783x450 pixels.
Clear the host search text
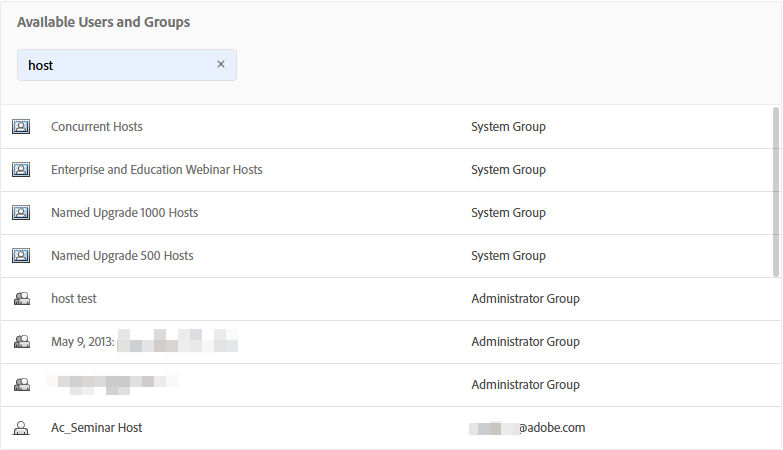[221, 65]
